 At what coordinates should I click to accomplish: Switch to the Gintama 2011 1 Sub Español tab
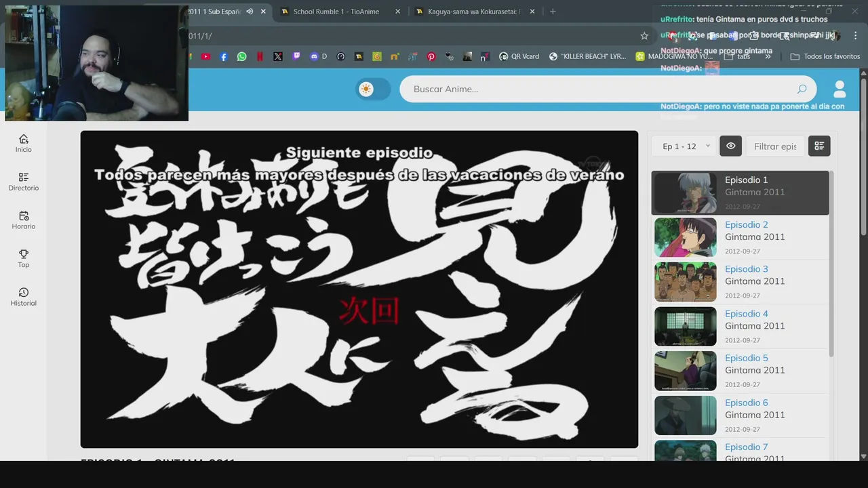coord(216,12)
